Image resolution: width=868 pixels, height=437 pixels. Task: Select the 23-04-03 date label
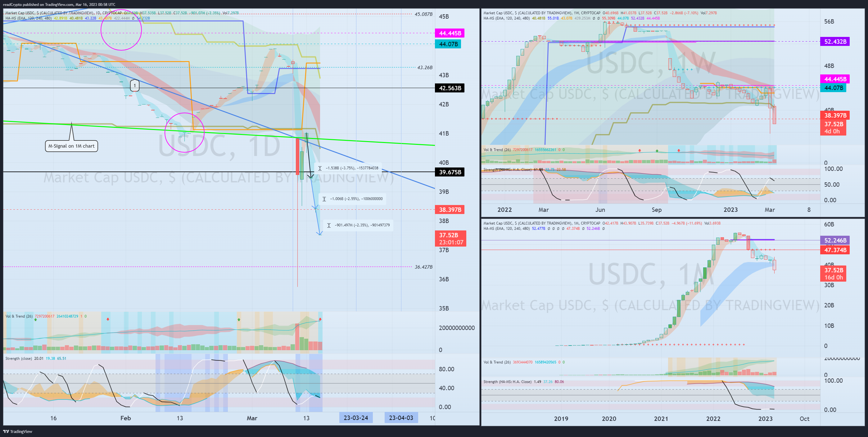click(401, 418)
